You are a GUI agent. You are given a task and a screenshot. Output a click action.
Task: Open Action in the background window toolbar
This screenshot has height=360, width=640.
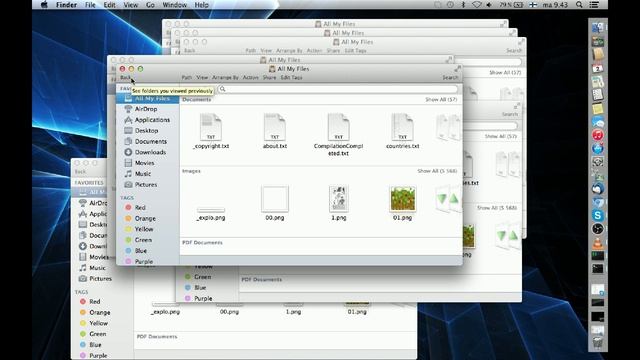(x=314, y=51)
